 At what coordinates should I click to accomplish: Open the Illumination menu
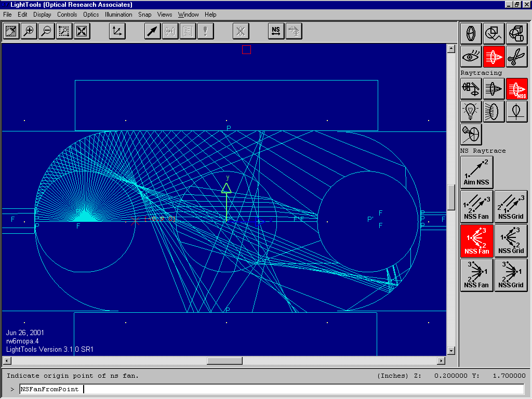(118, 15)
